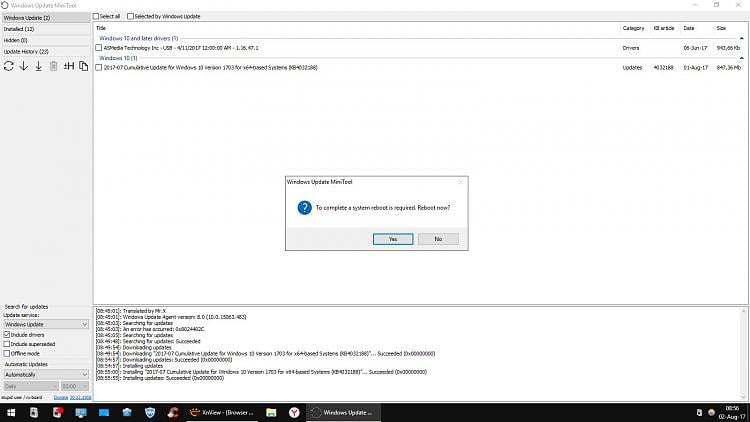Tick the Selected by Windows Update checkbox
The height and width of the screenshot is (422, 750).
130,16
